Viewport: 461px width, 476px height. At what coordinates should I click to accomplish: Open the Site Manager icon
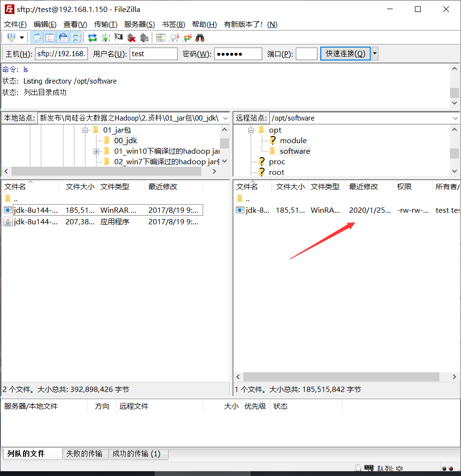[11, 37]
